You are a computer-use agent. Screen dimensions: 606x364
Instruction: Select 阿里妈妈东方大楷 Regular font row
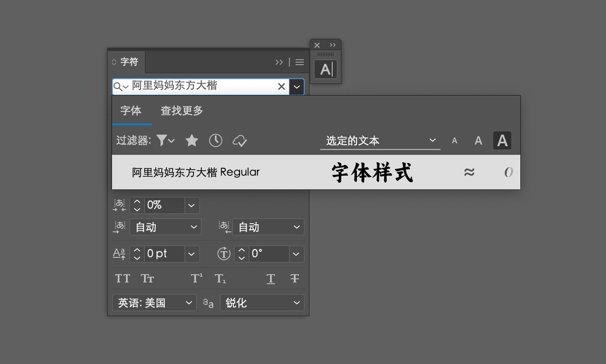point(316,173)
